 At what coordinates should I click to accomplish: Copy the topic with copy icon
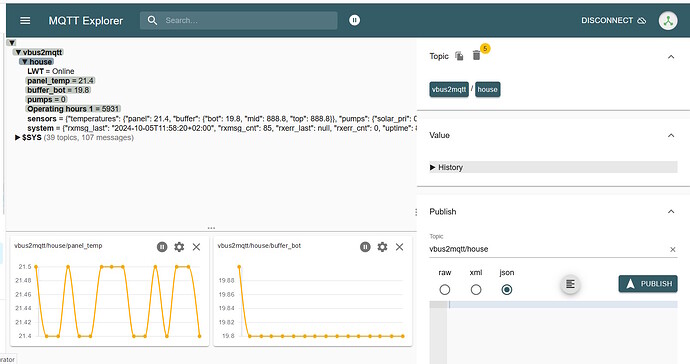click(x=459, y=56)
